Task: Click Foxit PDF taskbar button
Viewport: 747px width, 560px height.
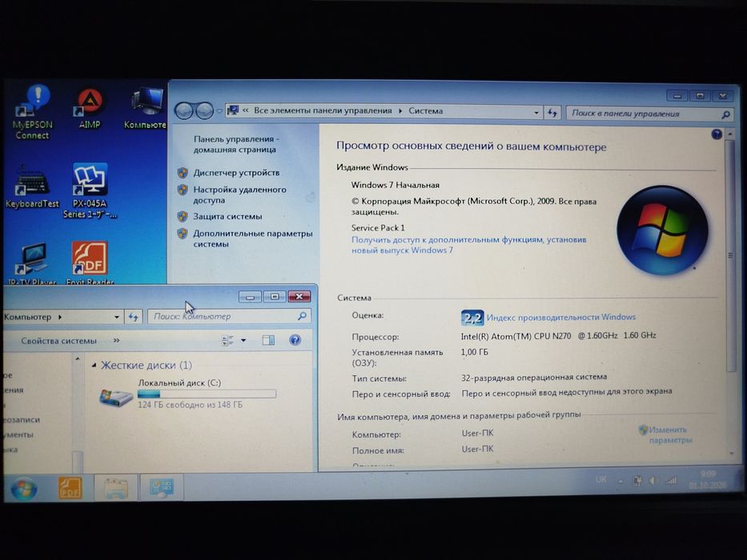Action: [70, 488]
